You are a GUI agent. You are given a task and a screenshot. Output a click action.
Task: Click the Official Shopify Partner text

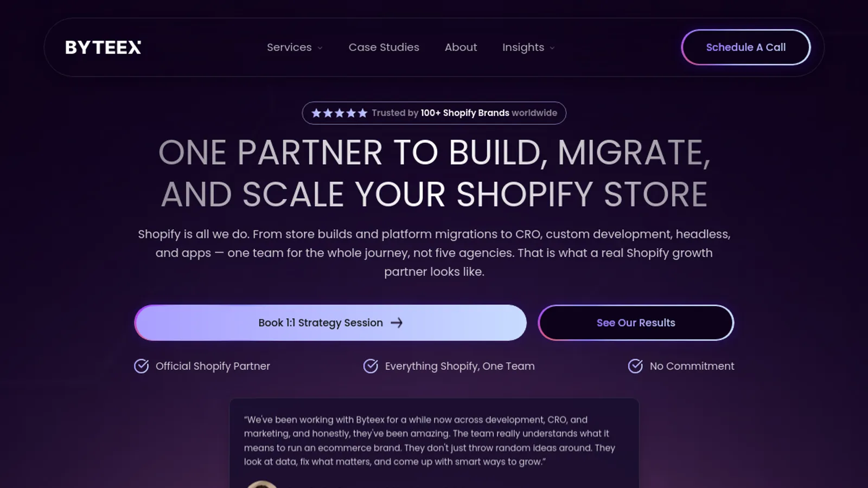click(213, 366)
